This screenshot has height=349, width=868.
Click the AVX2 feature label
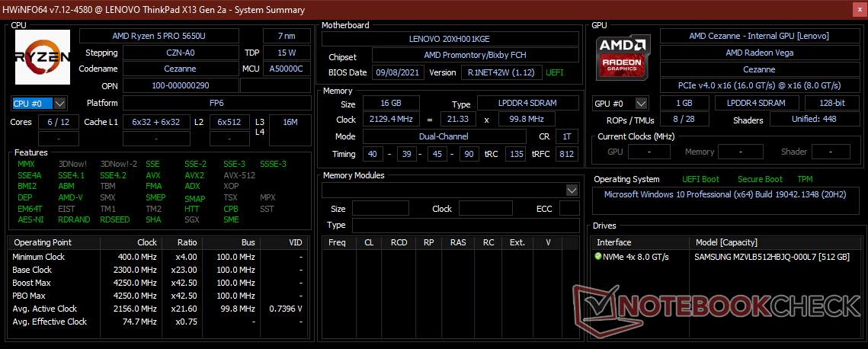coord(194,175)
